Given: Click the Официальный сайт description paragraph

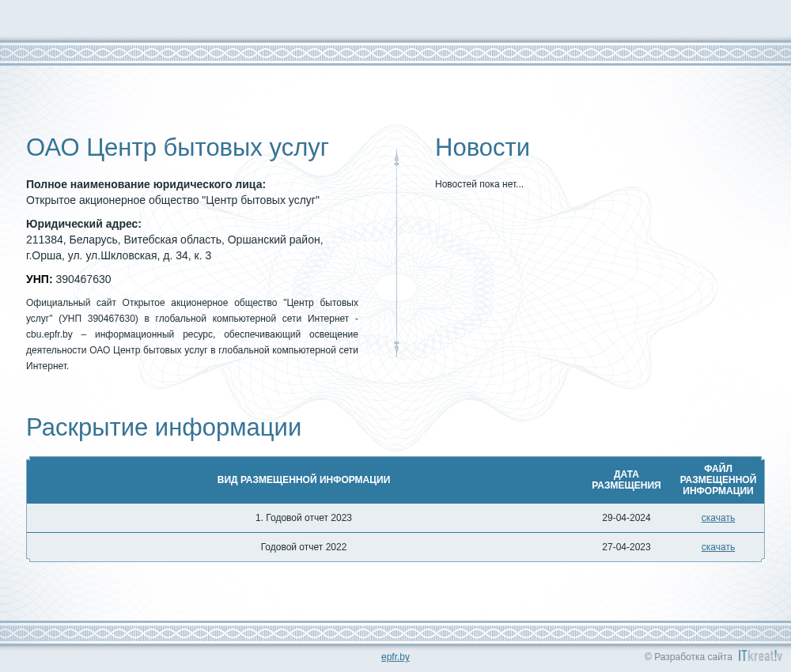Looking at the screenshot, I should pyautogui.click(x=192, y=334).
